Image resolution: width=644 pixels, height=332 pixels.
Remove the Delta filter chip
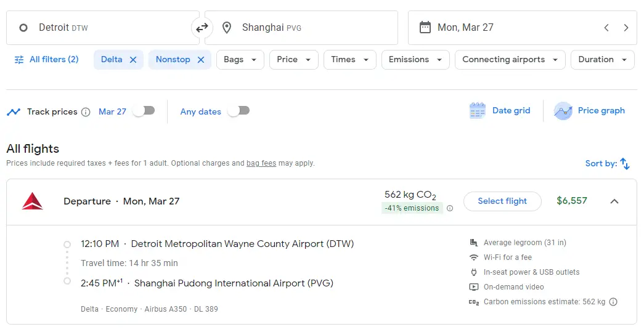[x=133, y=60]
